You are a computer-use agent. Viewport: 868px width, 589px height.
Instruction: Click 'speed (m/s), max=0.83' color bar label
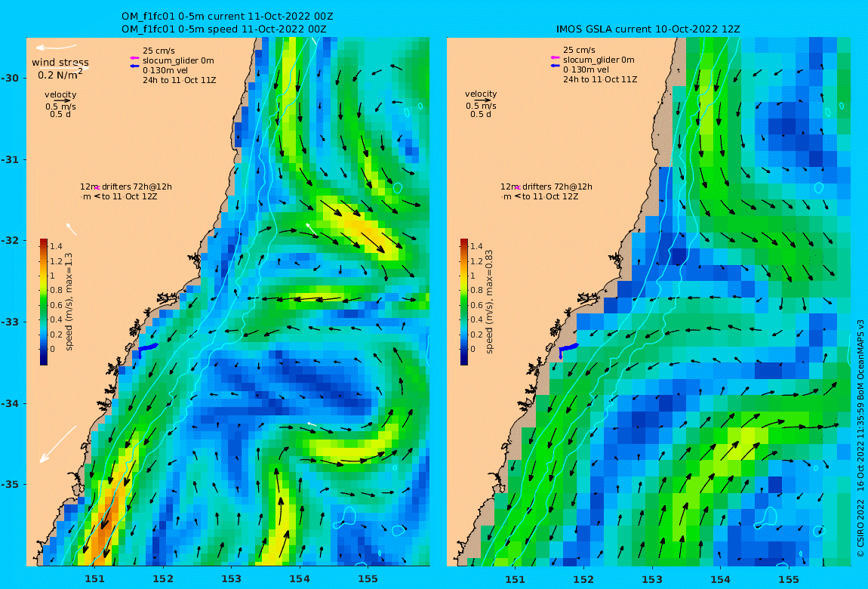(489, 302)
